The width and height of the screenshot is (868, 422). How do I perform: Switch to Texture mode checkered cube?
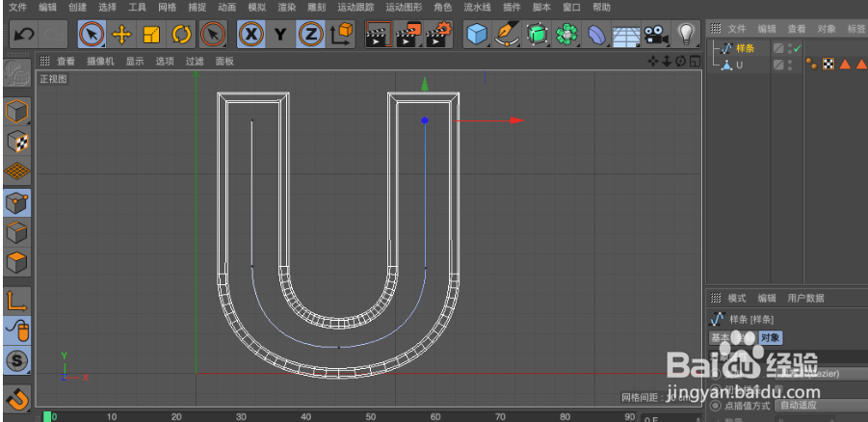[x=17, y=142]
